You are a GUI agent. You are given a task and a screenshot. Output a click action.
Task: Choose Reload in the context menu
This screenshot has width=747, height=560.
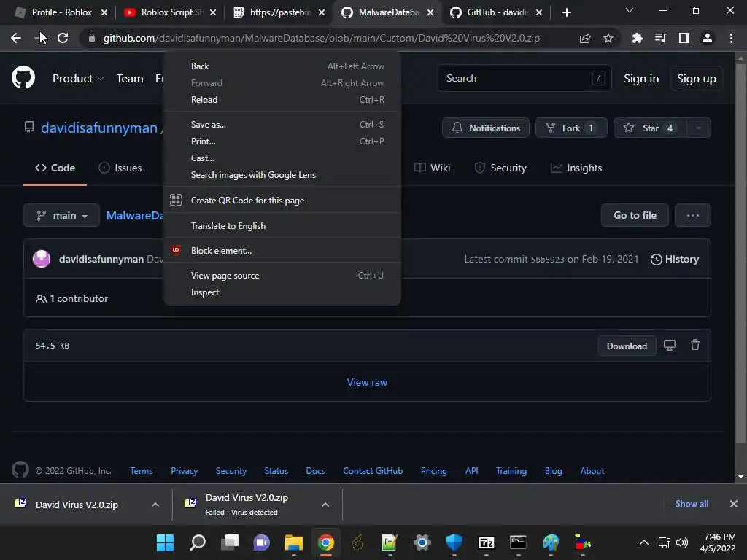click(282, 99)
